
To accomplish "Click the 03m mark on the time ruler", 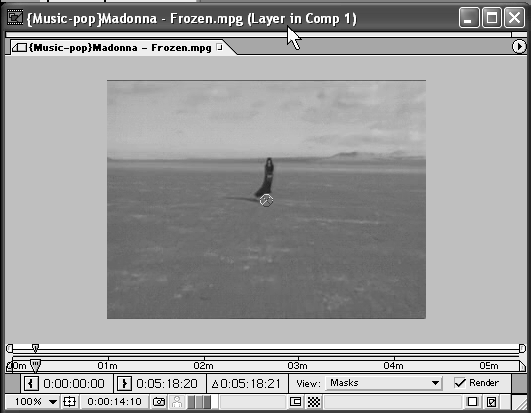I will [298, 366].
